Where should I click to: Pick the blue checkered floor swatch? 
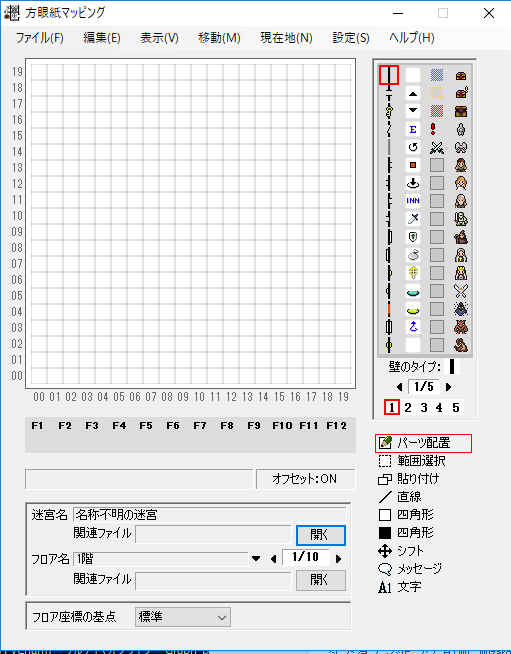[x=437, y=75]
